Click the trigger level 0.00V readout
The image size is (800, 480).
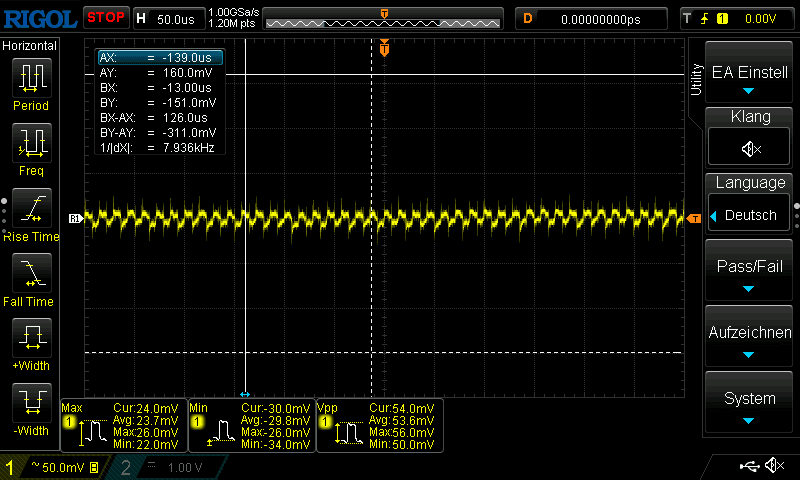coord(760,19)
